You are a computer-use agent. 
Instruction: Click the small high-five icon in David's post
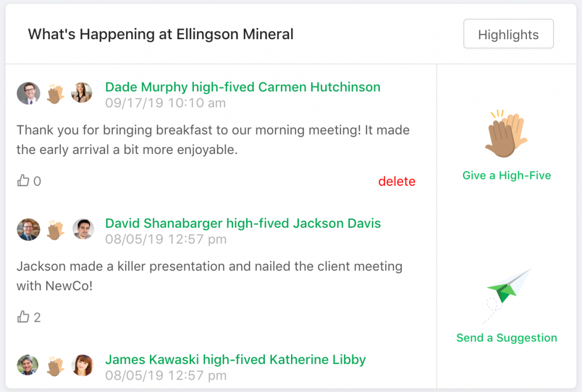pos(55,230)
